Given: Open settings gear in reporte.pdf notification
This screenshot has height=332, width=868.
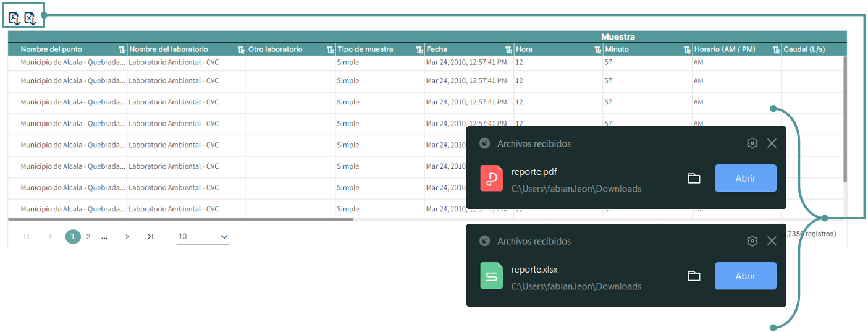Looking at the screenshot, I should pos(752,143).
